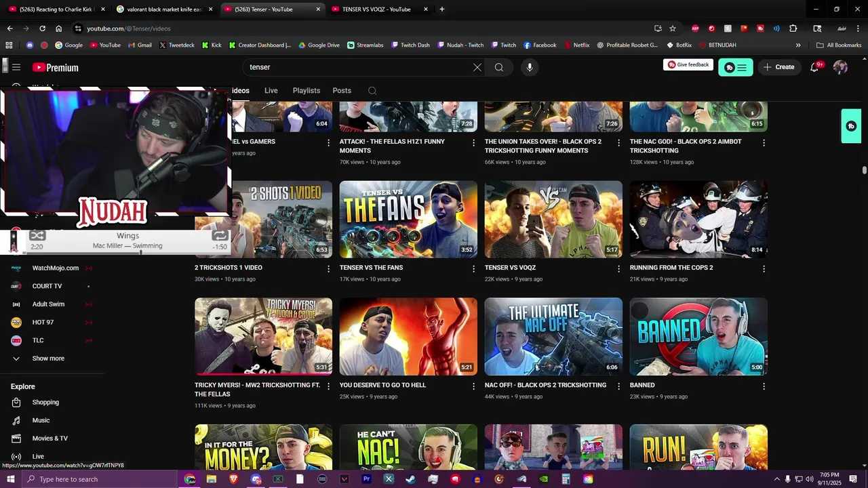This screenshot has height=488, width=868.
Task: Switch to TENSER VS VOQZ browser tab
Action: click(x=380, y=9)
